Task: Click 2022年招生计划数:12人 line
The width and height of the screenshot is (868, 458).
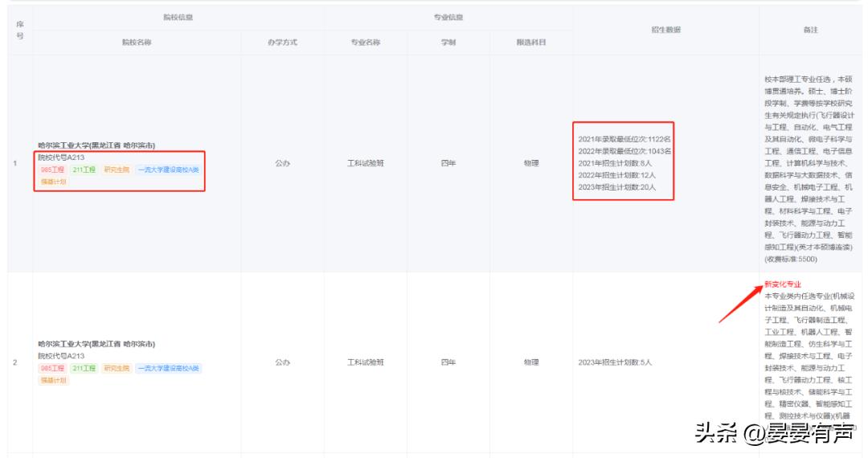Action: [x=616, y=175]
